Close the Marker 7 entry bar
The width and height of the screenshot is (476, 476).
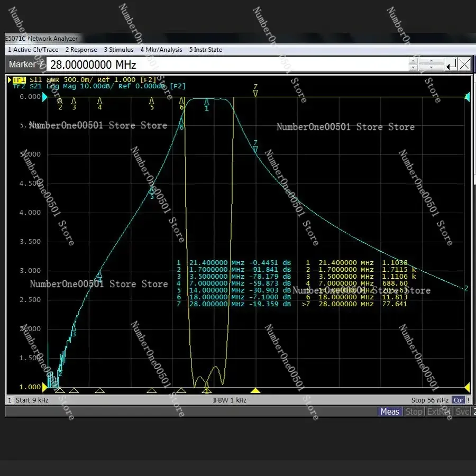pyautogui.click(x=464, y=65)
